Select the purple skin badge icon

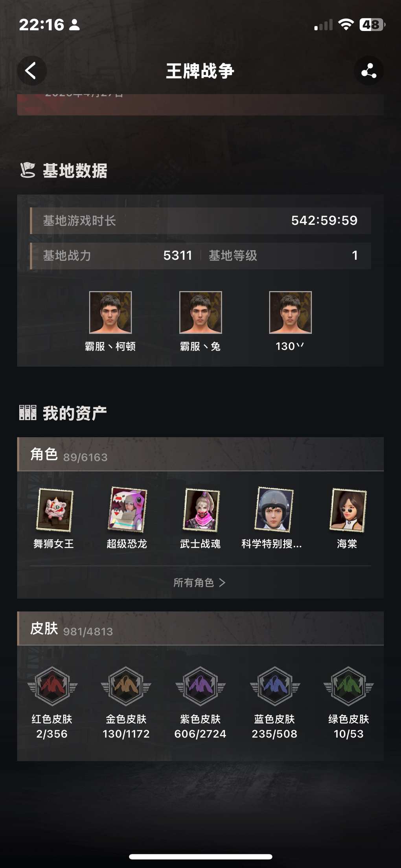[200, 686]
